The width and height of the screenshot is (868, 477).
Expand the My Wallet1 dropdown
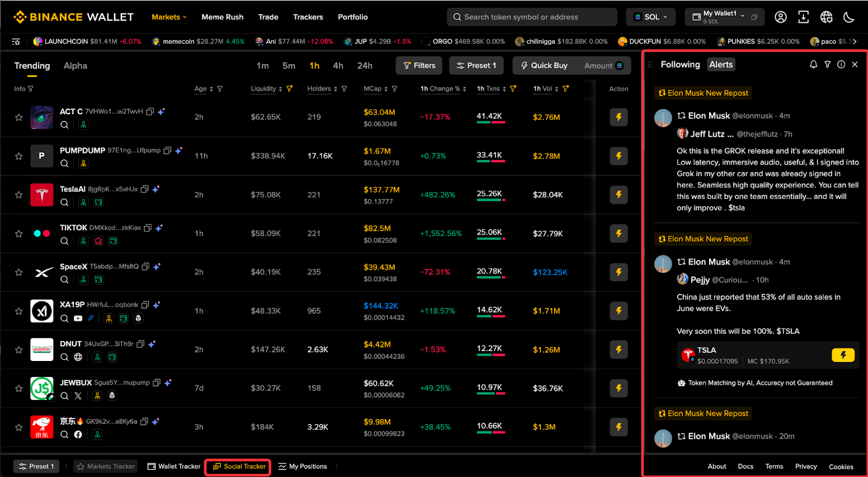pos(719,17)
